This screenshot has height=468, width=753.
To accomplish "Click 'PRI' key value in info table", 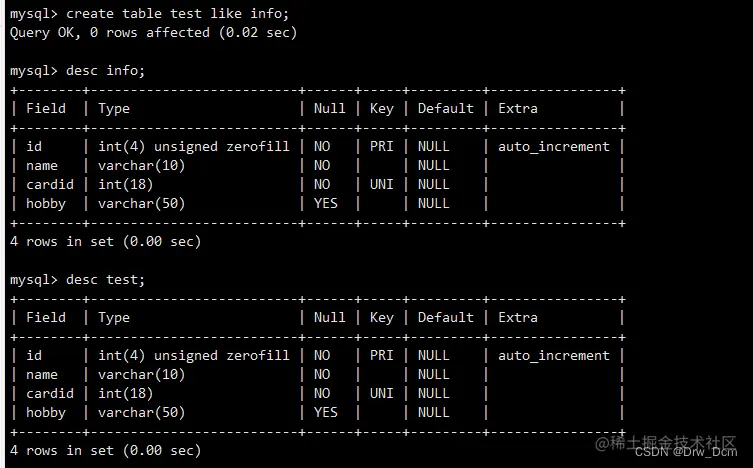I will tap(381, 146).
